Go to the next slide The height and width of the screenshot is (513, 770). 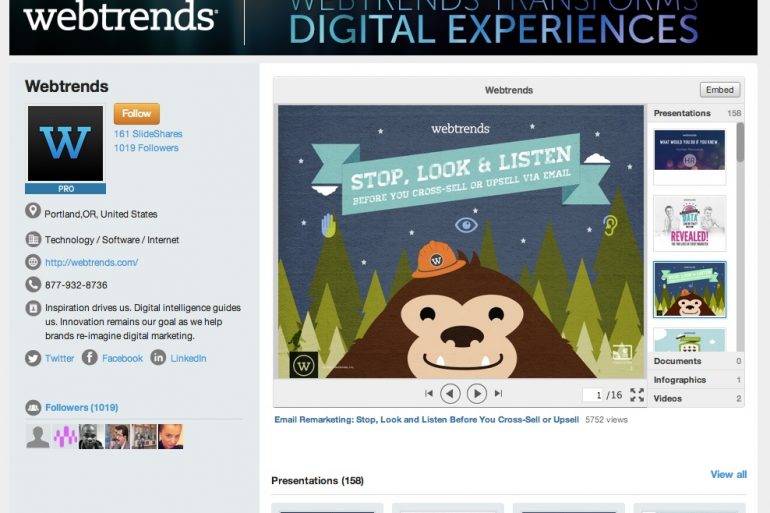[477, 394]
